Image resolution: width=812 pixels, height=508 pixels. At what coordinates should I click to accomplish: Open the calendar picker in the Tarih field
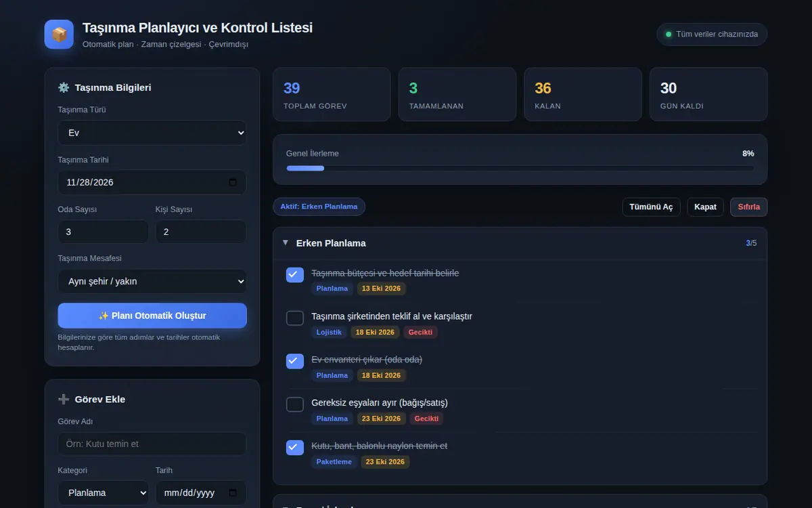pyautogui.click(x=233, y=492)
